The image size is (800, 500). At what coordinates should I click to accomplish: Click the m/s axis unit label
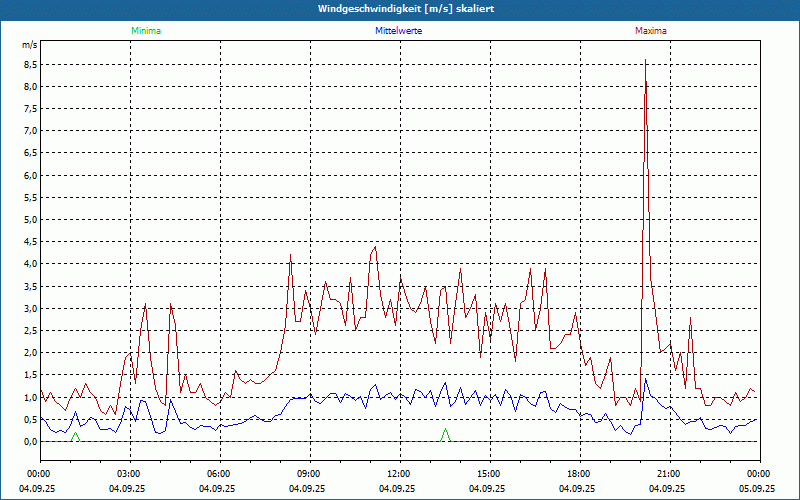(x=30, y=45)
